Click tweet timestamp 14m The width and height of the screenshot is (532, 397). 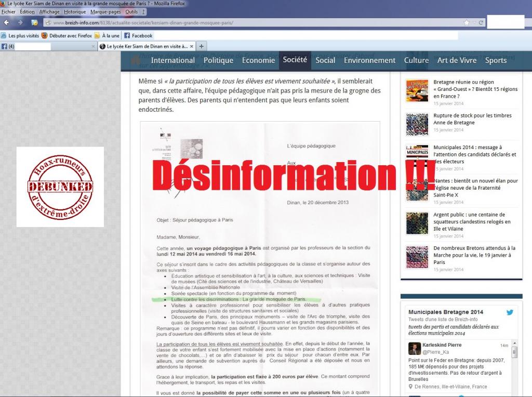pyautogui.click(x=504, y=346)
